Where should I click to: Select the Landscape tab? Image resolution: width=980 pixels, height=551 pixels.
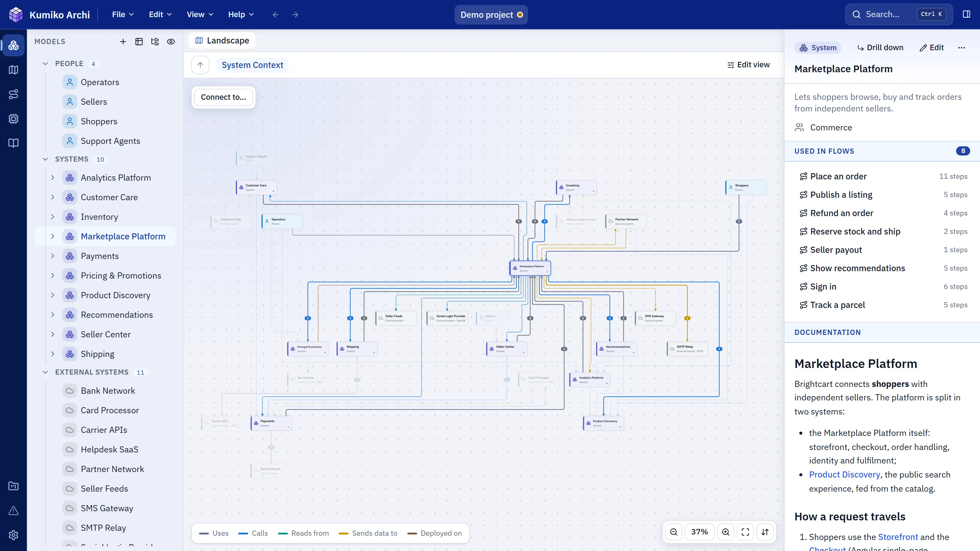click(222, 41)
